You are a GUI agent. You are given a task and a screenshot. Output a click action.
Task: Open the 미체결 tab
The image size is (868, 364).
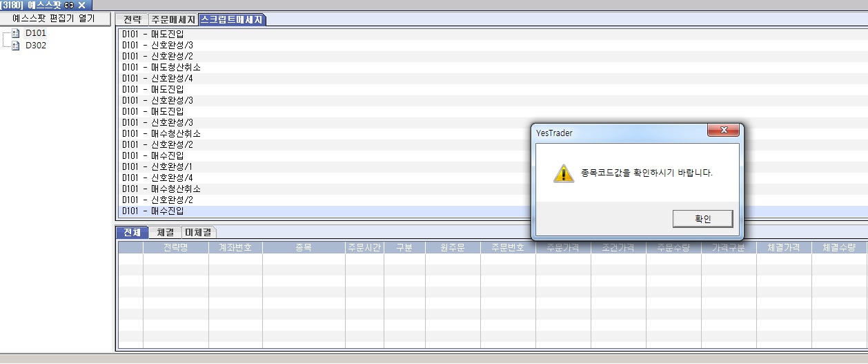(x=199, y=232)
